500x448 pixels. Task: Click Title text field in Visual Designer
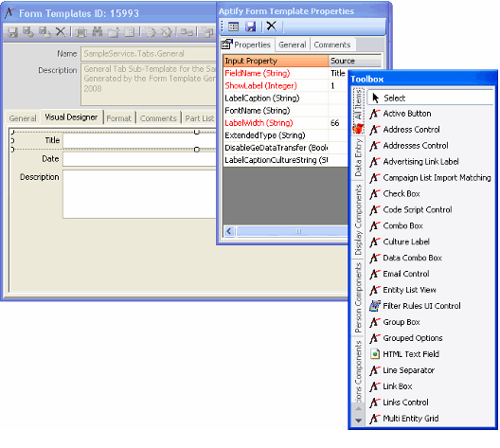(x=139, y=141)
